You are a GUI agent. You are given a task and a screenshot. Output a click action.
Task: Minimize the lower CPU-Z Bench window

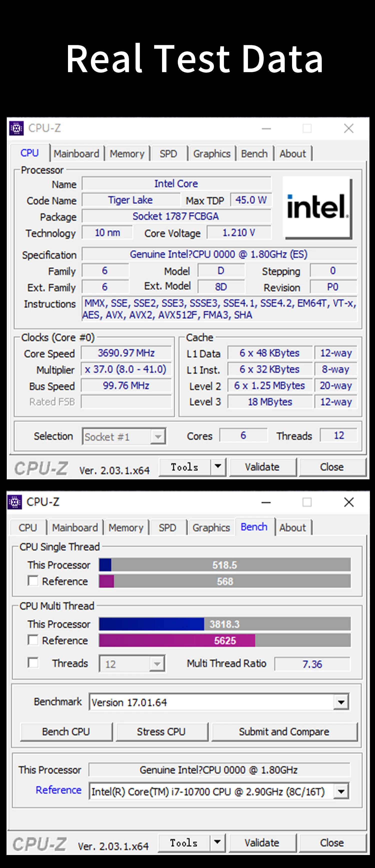[266, 502]
